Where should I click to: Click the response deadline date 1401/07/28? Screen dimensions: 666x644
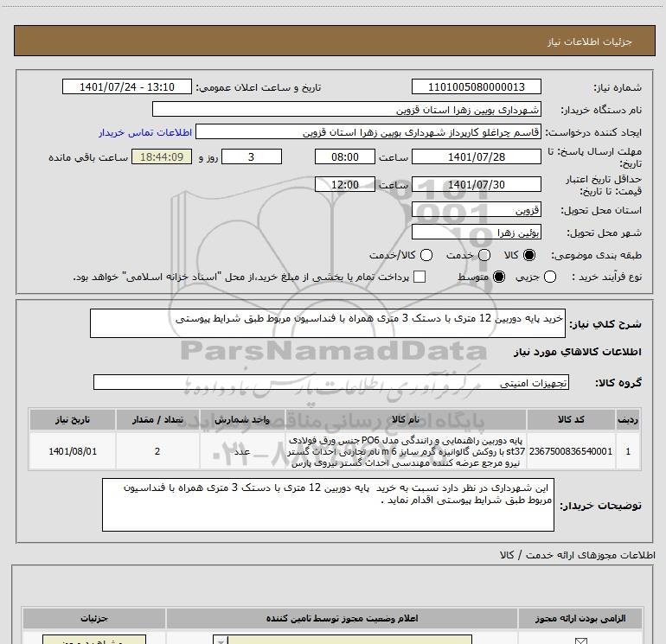tap(476, 157)
